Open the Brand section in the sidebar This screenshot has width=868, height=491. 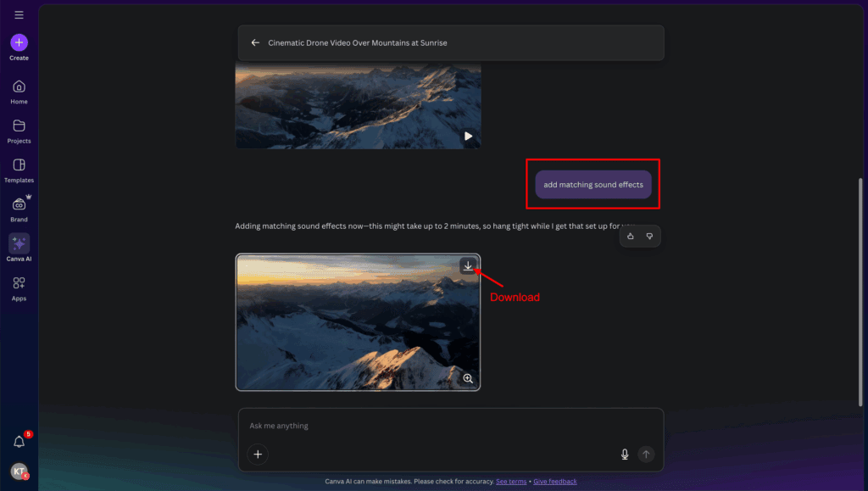pyautogui.click(x=19, y=206)
